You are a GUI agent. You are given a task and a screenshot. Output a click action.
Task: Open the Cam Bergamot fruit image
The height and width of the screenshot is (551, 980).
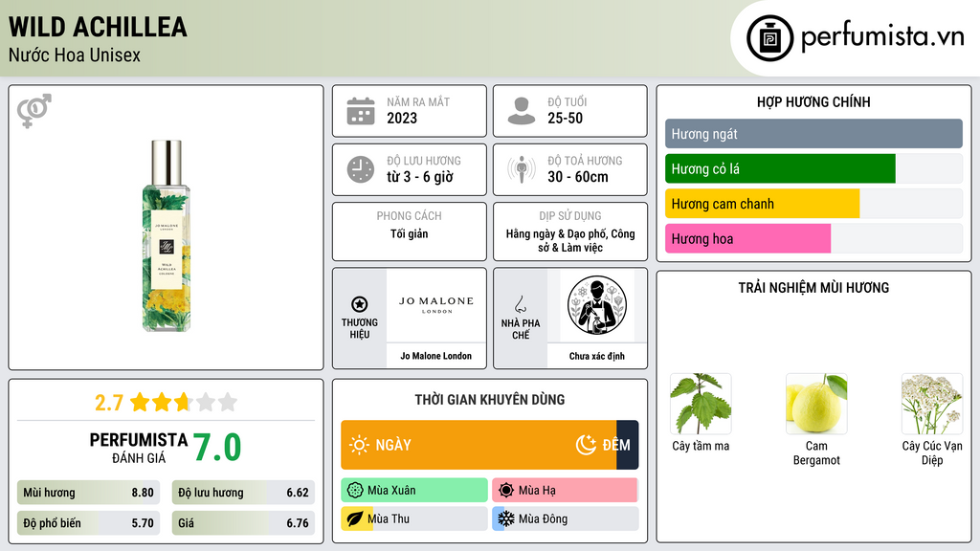pos(816,404)
